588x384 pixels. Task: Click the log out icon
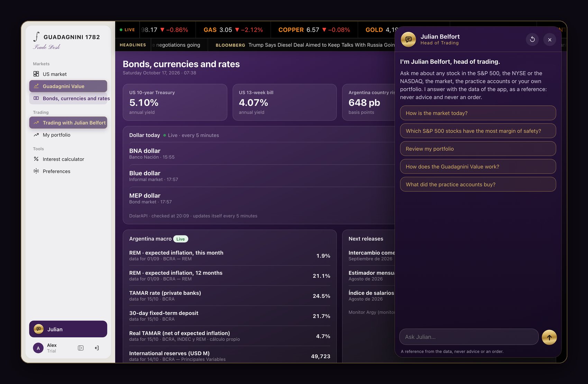(97, 348)
